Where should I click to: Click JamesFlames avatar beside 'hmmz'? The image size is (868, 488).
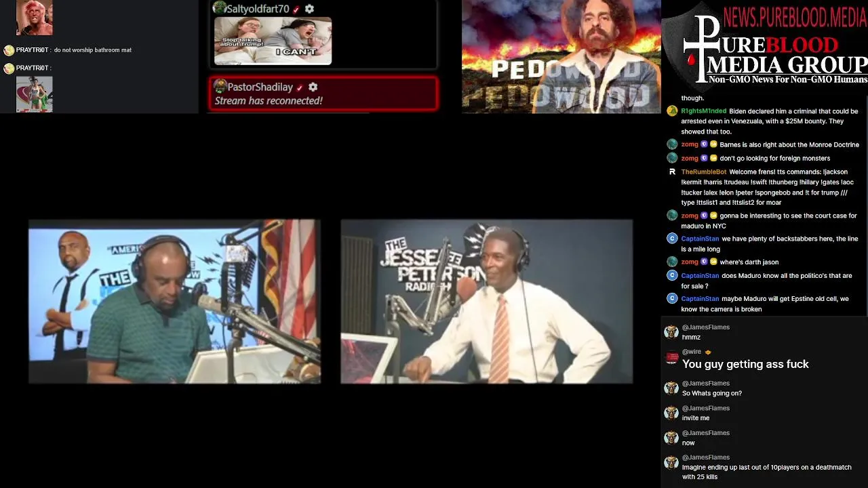tap(671, 332)
